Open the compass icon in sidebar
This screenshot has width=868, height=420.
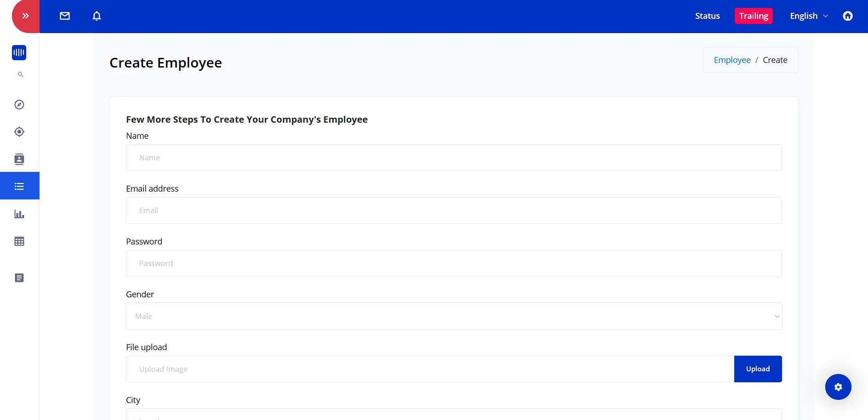click(19, 105)
